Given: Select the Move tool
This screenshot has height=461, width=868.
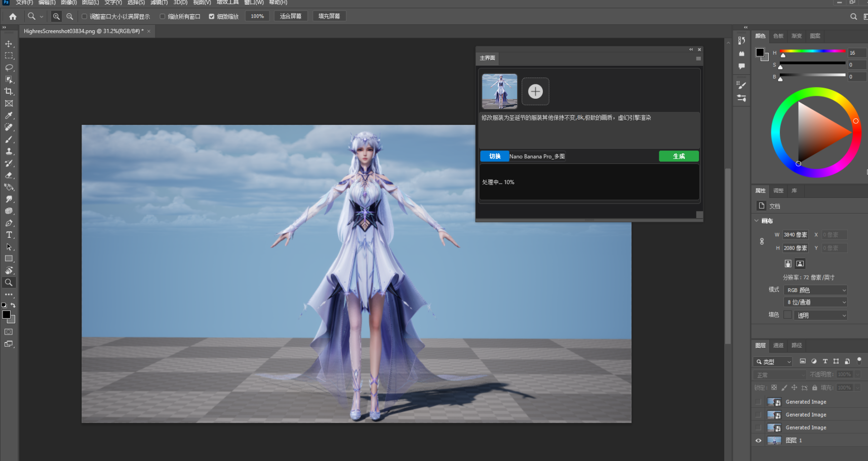Looking at the screenshot, I should point(9,44).
